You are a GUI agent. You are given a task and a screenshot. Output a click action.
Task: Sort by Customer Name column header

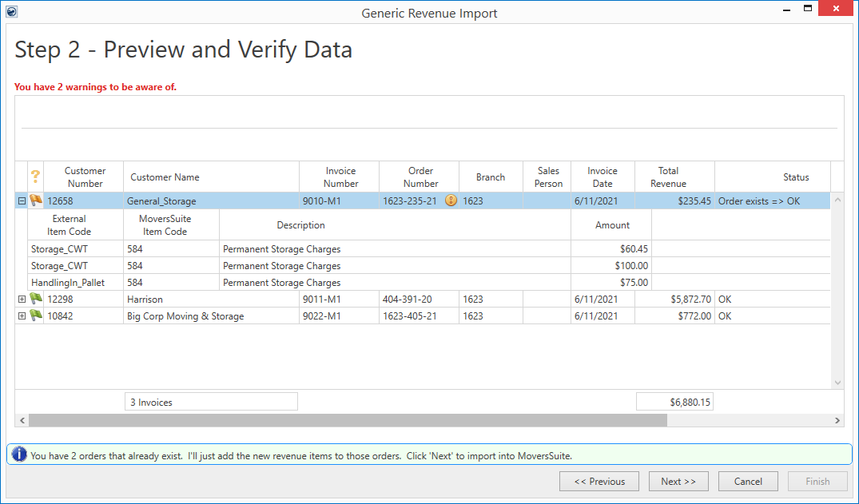point(211,177)
